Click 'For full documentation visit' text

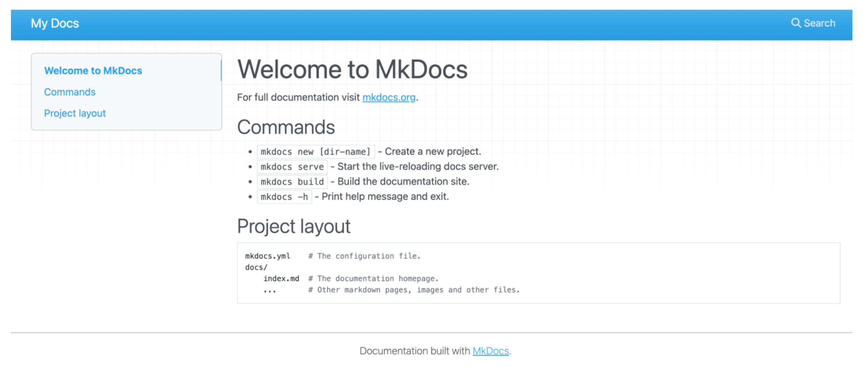click(298, 97)
